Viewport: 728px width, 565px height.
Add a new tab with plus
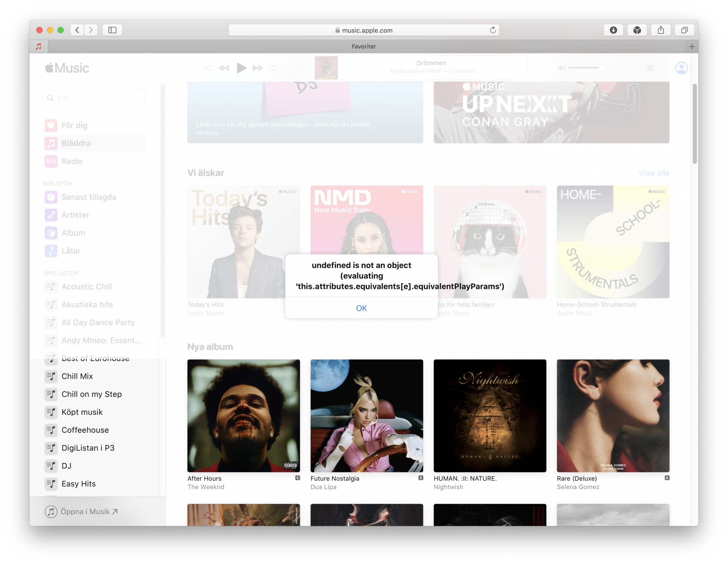coord(692,47)
